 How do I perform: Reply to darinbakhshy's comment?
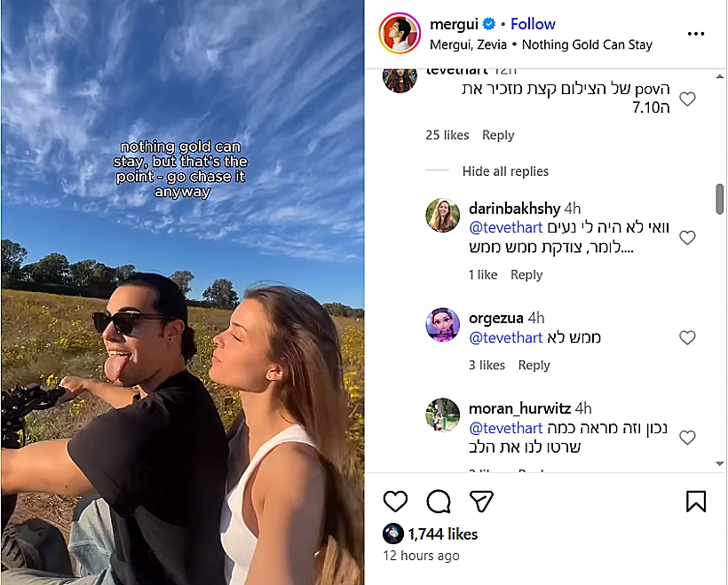526,275
